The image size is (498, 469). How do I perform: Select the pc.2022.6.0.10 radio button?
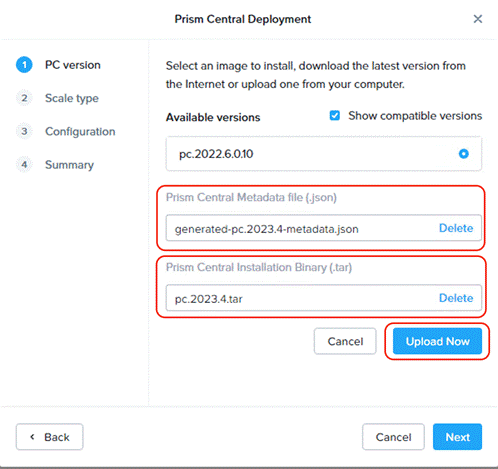coord(464,154)
